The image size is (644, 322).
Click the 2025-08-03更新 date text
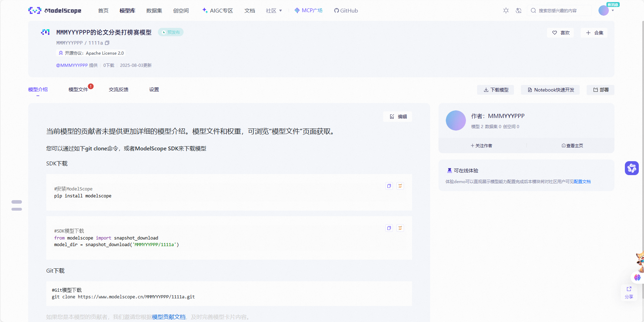pyautogui.click(x=136, y=65)
